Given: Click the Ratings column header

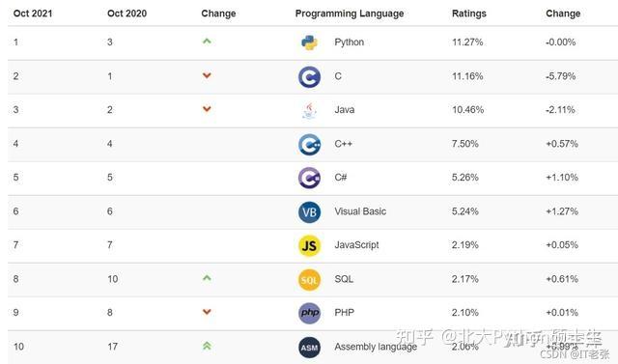Looking at the screenshot, I should point(469,14).
